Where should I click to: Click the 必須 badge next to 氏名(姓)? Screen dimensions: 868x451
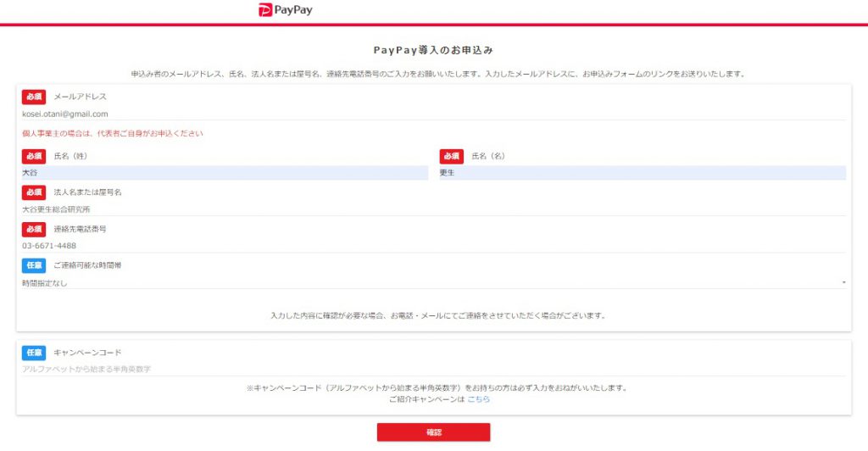pyautogui.click(x=34, y=156)
